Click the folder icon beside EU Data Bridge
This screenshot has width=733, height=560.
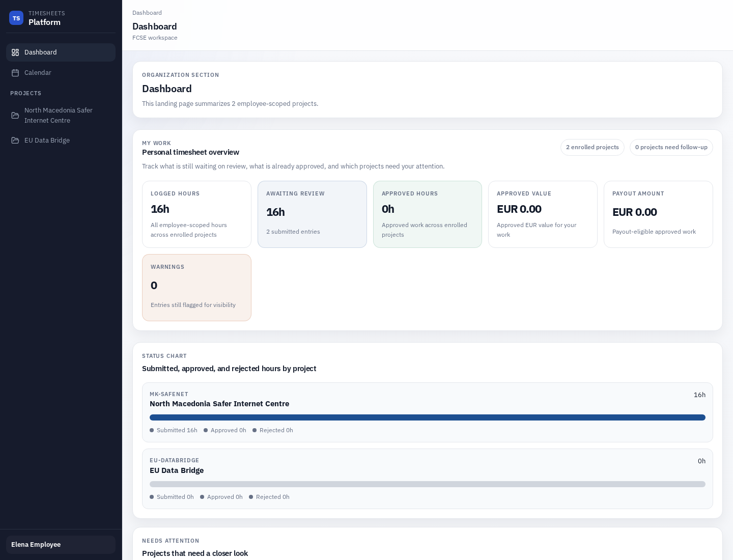(x=16, y=140)
